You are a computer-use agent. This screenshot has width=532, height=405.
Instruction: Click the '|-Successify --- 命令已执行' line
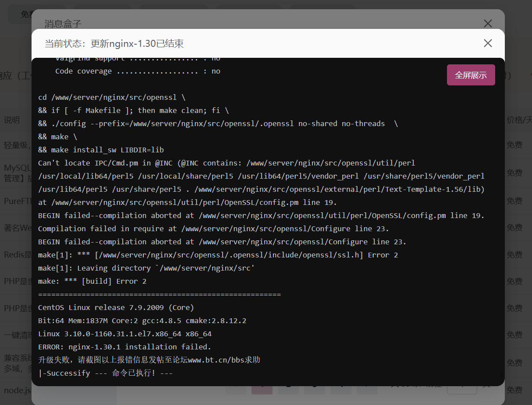click(x=105, y=373)
